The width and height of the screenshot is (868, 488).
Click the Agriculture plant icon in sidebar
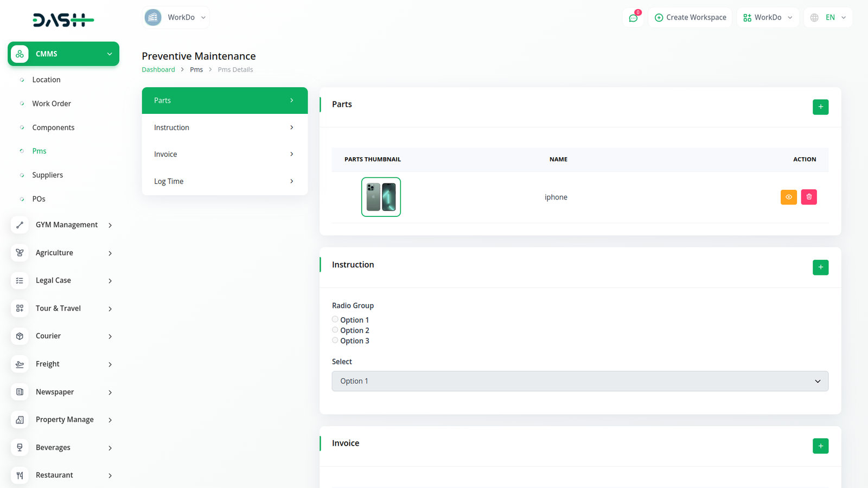pos(20,253)
